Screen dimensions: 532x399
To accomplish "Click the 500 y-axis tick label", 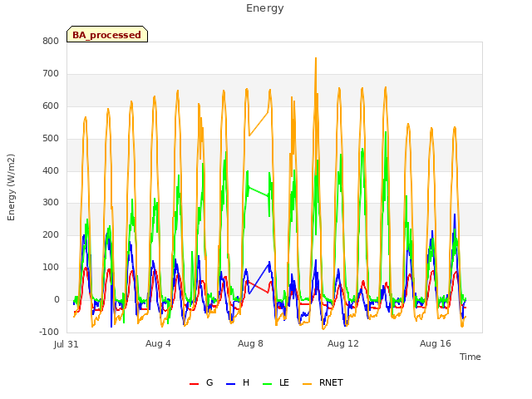I will [51, 139].
